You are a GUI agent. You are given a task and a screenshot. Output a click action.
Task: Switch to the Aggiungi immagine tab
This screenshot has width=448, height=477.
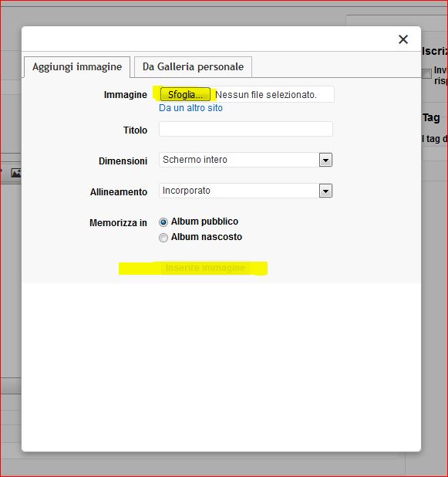tap(77, 67)
